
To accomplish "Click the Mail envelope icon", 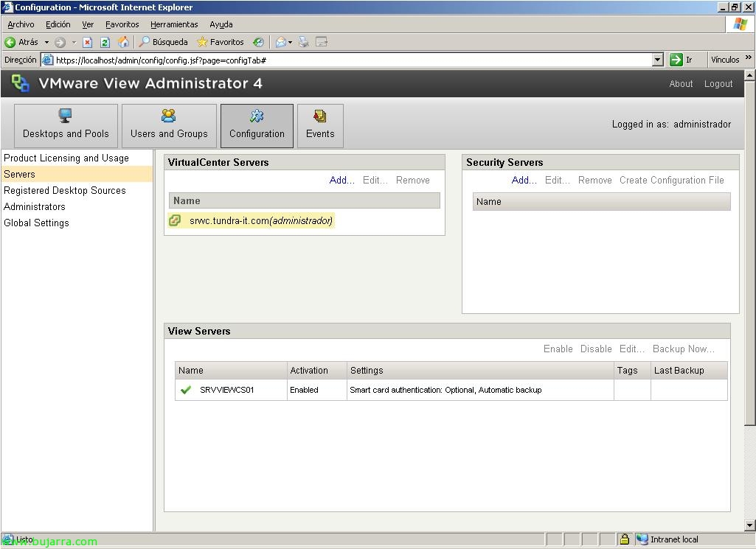I will [280, 43].
